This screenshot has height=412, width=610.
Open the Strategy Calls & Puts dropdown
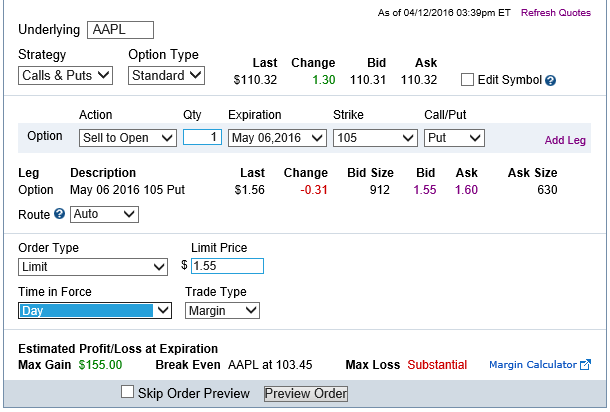[x=65, y=75]
